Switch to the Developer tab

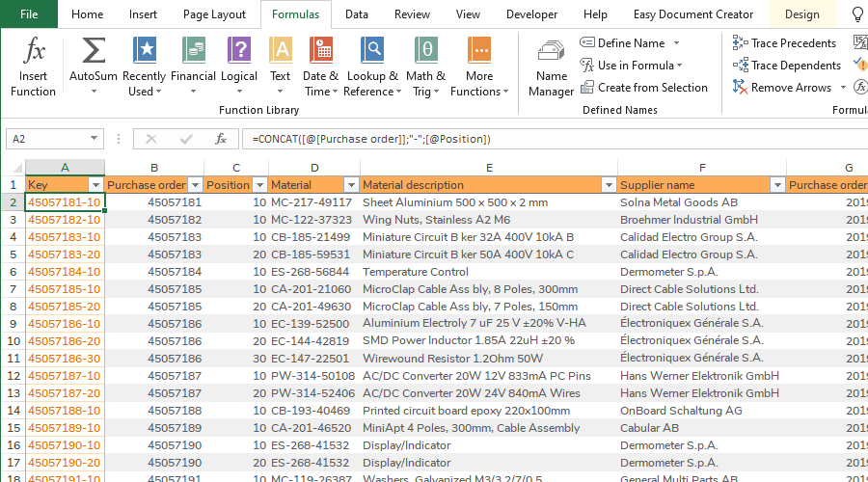(x=531, y=14)
